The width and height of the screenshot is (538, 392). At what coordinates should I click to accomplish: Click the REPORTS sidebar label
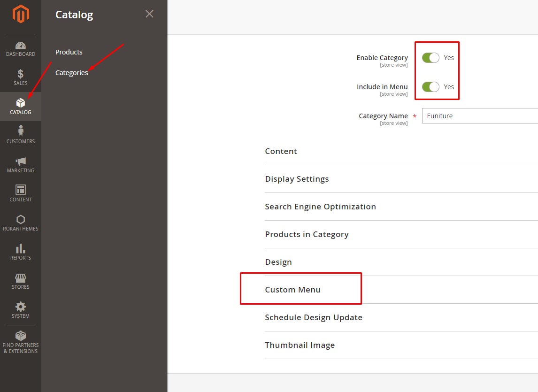21,258
